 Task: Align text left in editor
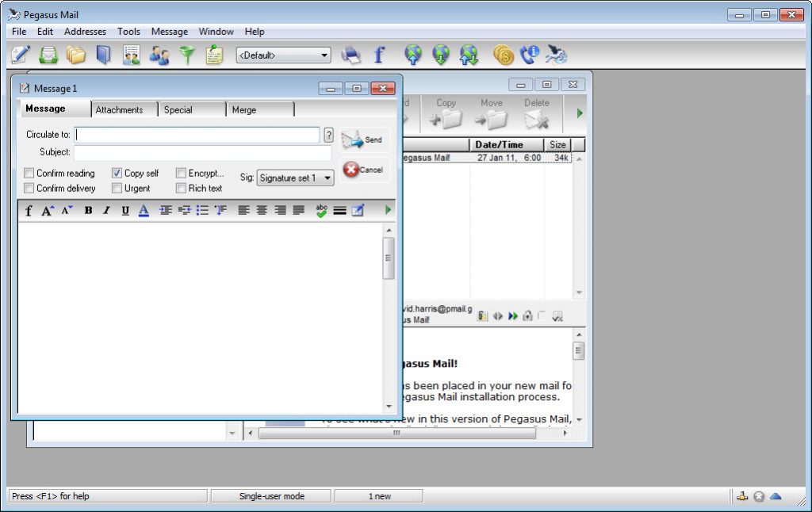coord(243,210)
